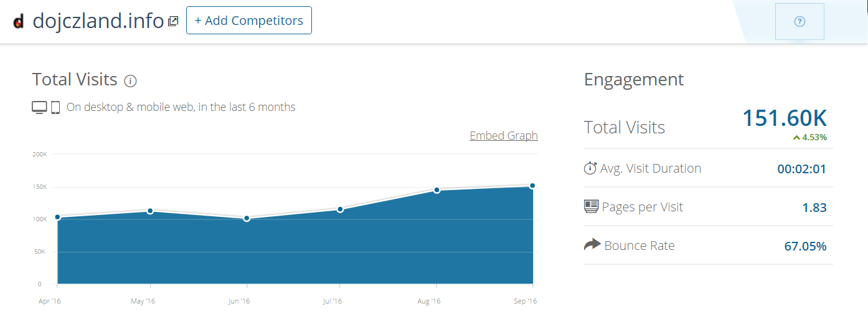Open the external link icon beside domain

pos(173,21)
